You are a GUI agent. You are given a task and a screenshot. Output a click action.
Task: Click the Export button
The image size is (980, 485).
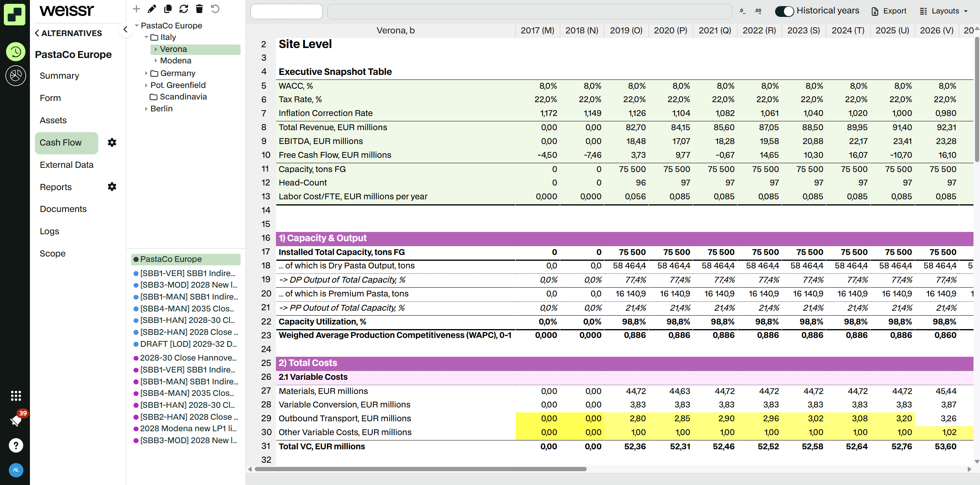(889, 11)
